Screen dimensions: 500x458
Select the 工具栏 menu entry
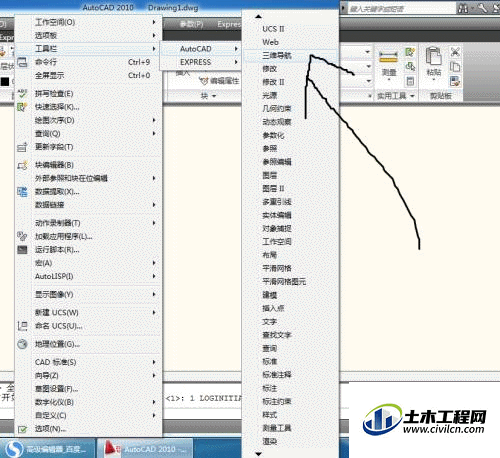click(x=89, y=49)
